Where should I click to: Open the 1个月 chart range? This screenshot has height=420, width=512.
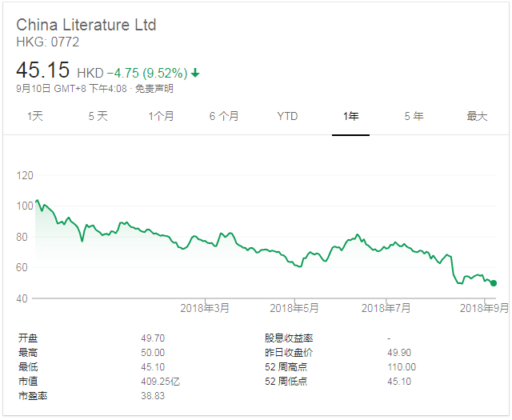pyautogui.click(x=161, y=116)
